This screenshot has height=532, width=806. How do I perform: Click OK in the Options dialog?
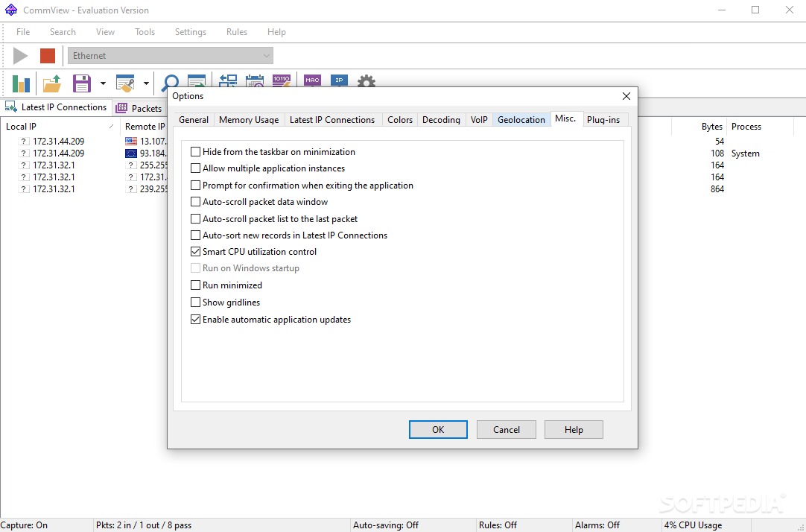tap(438, 430)
